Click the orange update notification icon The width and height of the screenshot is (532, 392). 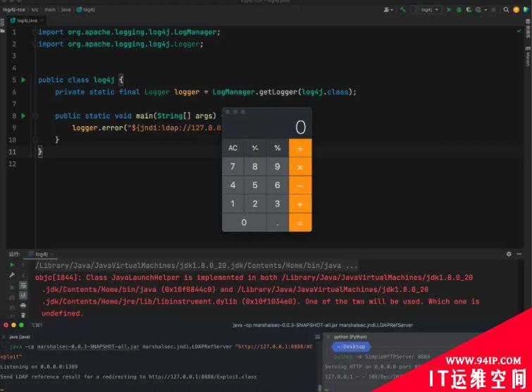pos(516,10)
